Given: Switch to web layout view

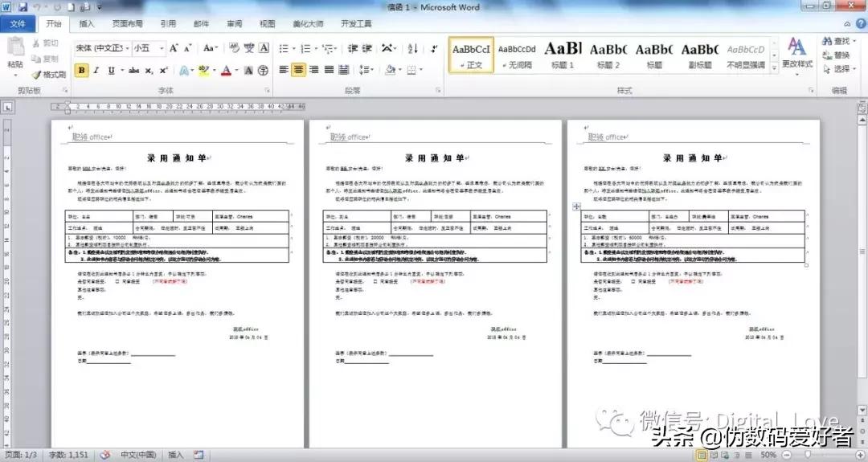Looking at the screenshot, I should click(x=725, y=455).
